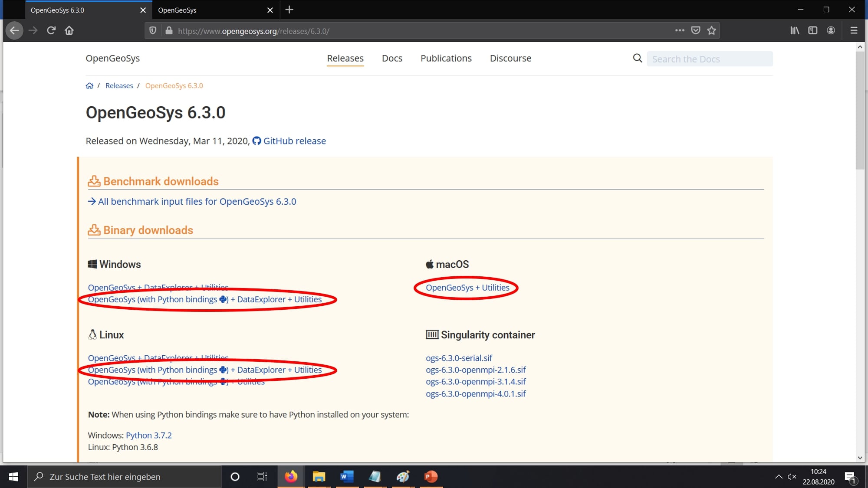This screenshot has width=868, height=488.
Task: Open the Python 3.7.2 link
Action: click(149, 435)
